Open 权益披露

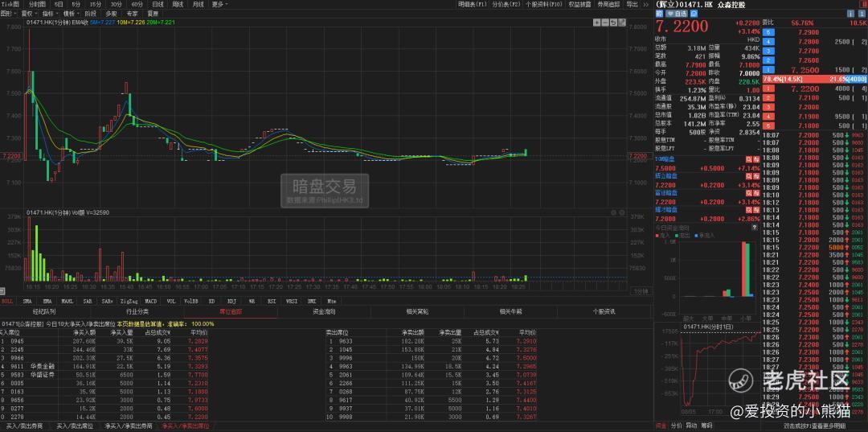pyautogui.click(x=579, y=5)
